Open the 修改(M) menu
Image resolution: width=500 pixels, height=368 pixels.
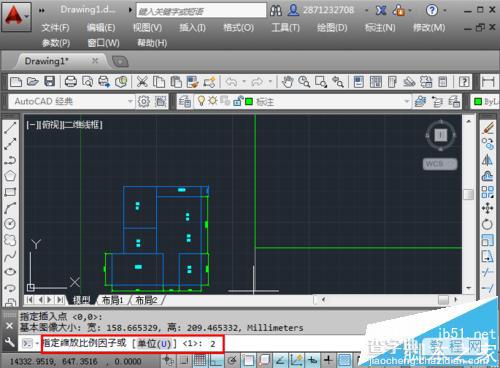coord(429,28)
